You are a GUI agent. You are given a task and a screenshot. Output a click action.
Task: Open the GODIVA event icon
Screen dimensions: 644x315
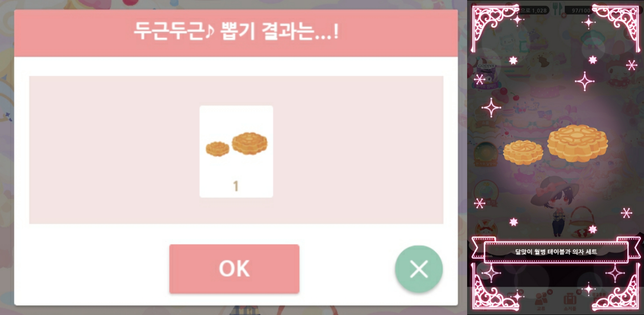(x=486, y=73)
